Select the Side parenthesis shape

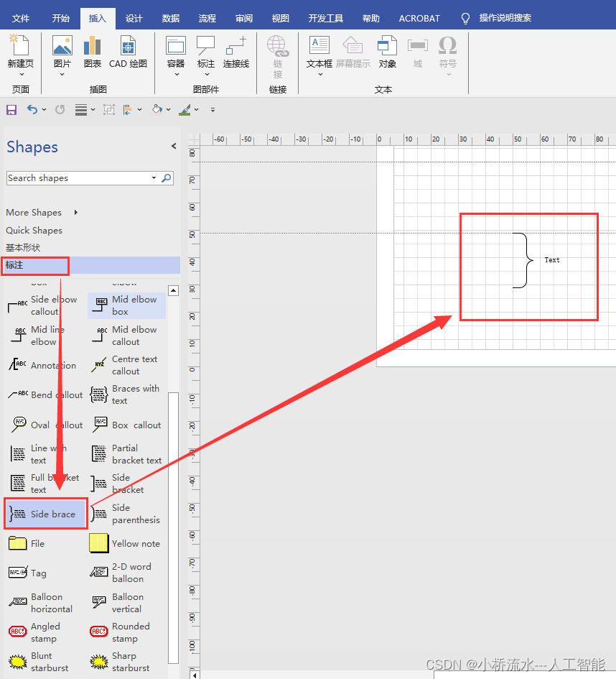pos(126,514)
